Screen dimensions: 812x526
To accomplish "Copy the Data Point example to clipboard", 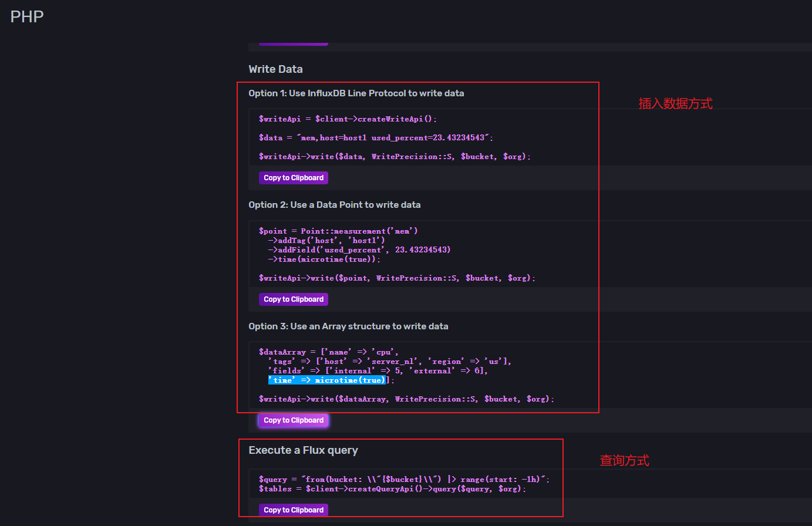I will coord(293,299).
